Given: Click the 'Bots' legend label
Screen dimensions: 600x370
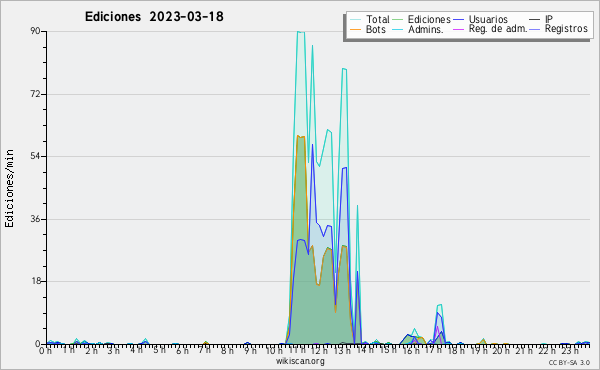Looking at the screenshot, I should [x=376, y=29].
